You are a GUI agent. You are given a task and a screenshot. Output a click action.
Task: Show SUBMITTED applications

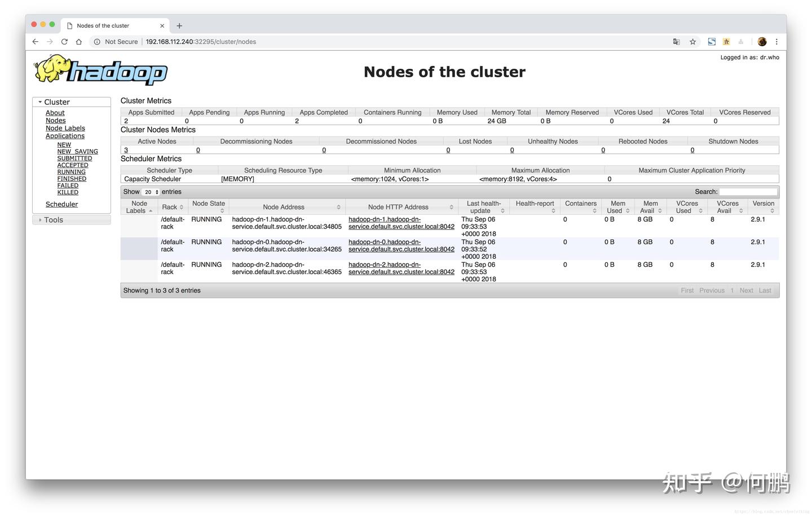coord(74,158)
